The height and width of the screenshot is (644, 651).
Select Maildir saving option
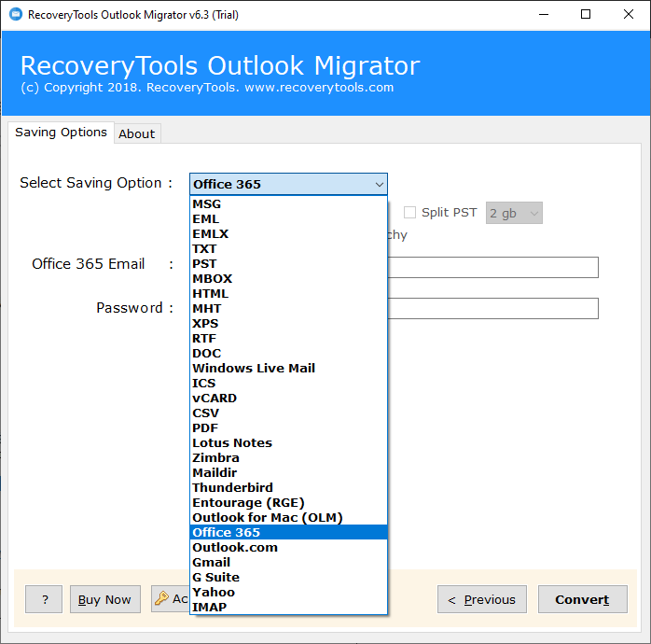click(288, 473)
